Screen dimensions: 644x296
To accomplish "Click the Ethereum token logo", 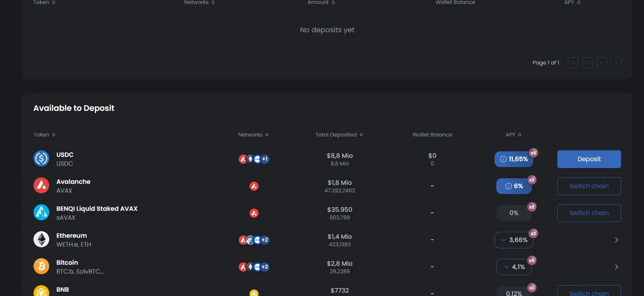I will click(41, 240).
